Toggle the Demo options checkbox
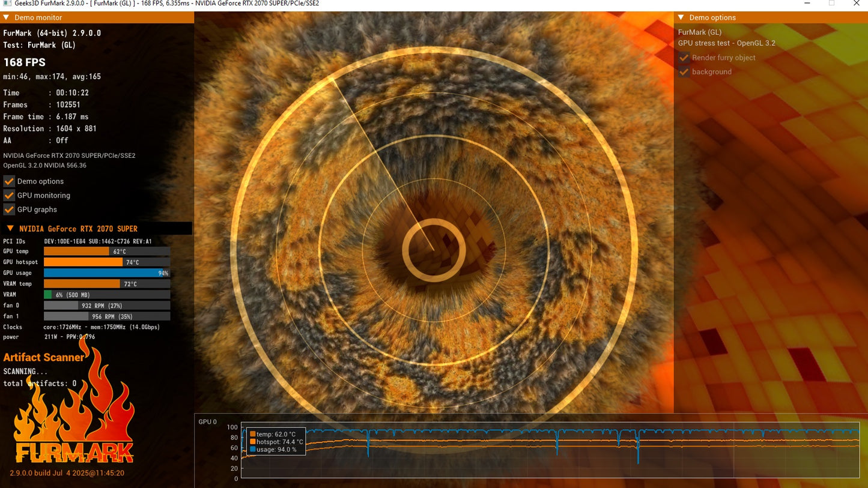 (x=9, y=181)
